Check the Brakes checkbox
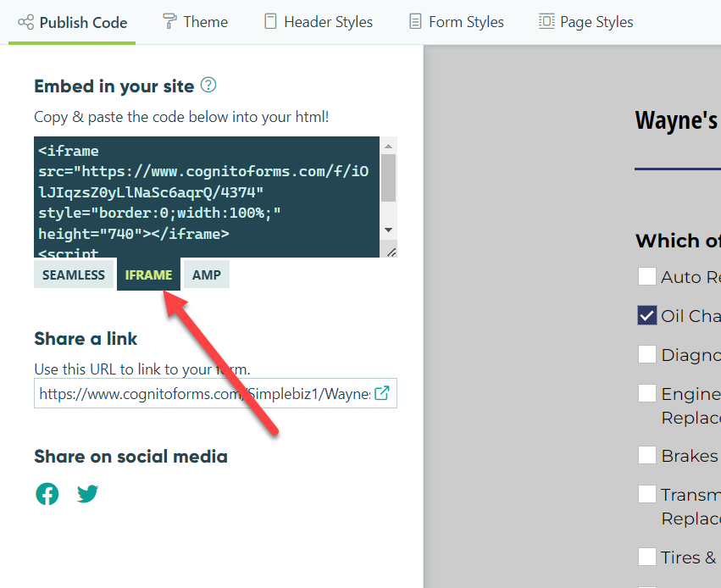The image size is (721, 588). point(647,455)
